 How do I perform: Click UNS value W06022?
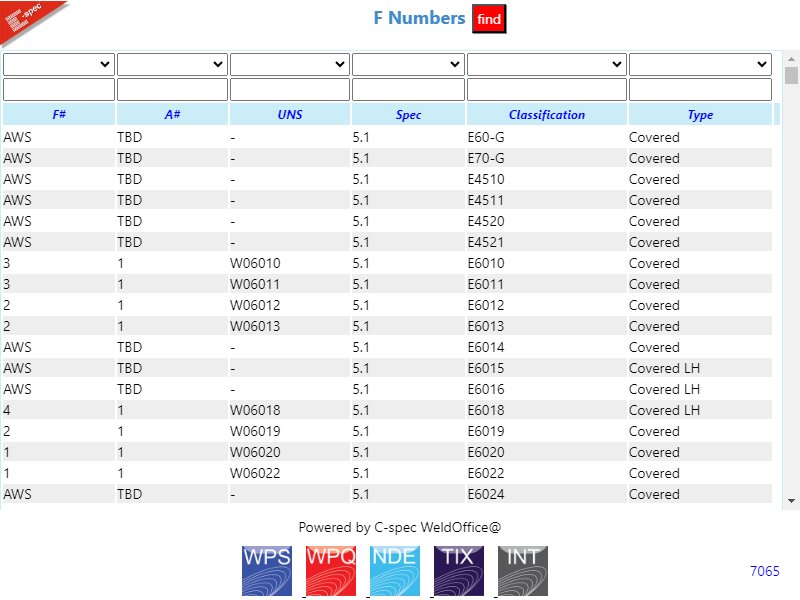[255, 473]
